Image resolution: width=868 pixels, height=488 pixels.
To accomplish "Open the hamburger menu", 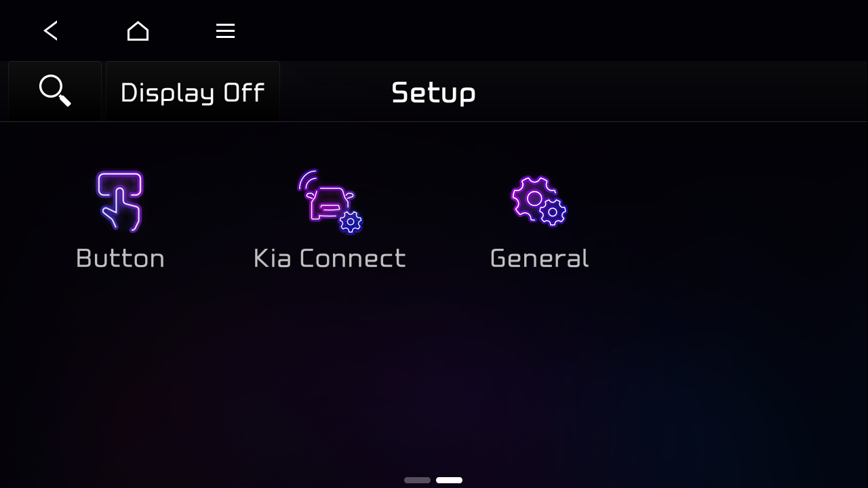I will pos(224,30).
